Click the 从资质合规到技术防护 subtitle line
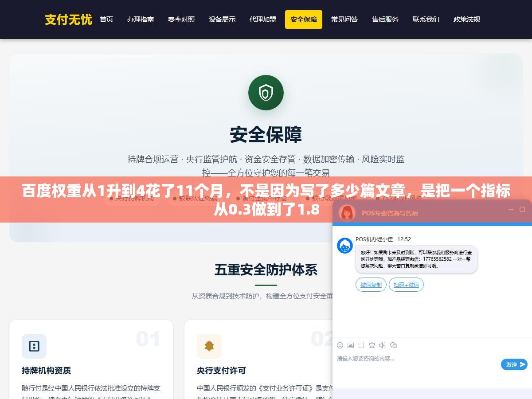 (262, 296)
